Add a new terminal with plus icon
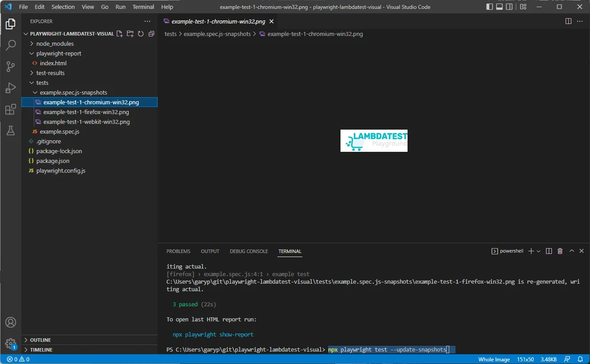 click(531, 251)
